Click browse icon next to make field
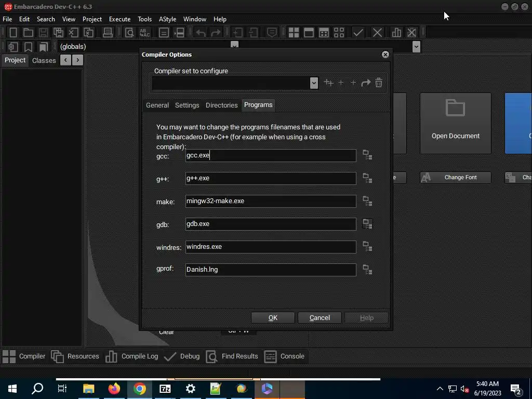532x399 pixels. pyautogui.click(x=367, y=201)
